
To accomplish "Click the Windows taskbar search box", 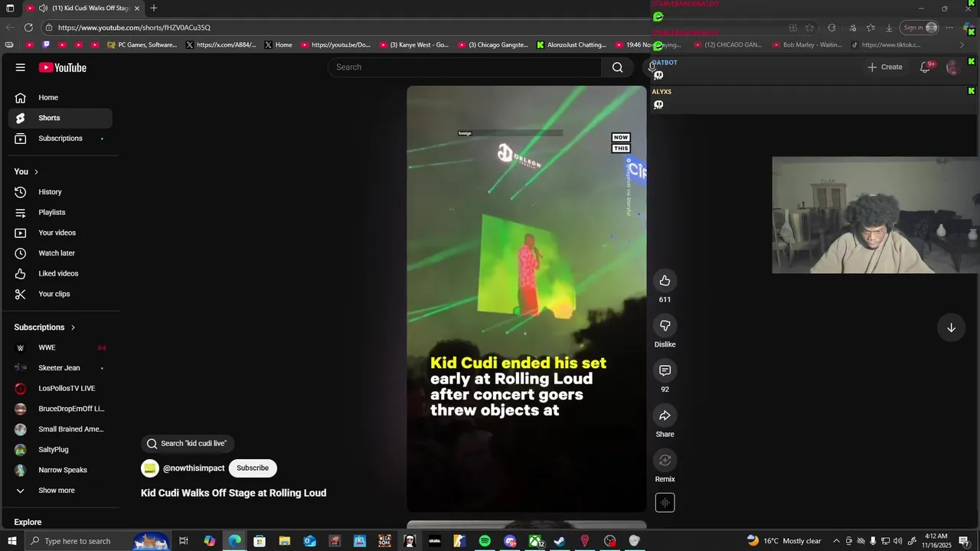I will (x=98, y=541).
